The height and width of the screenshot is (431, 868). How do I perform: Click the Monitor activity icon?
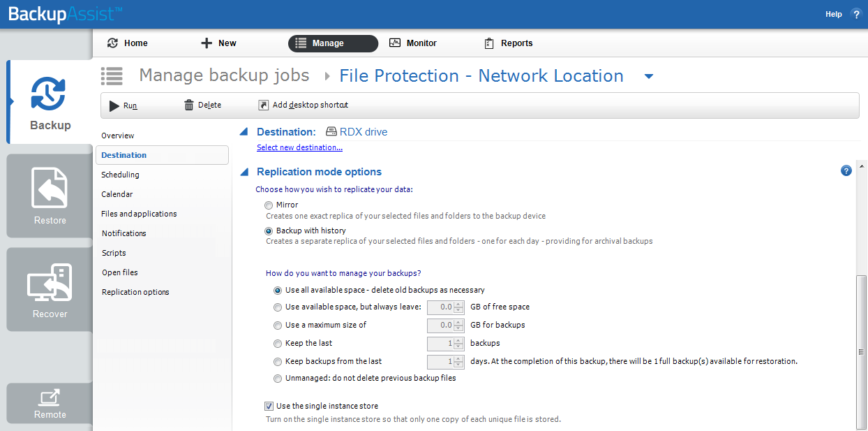[x=395, y=43]
